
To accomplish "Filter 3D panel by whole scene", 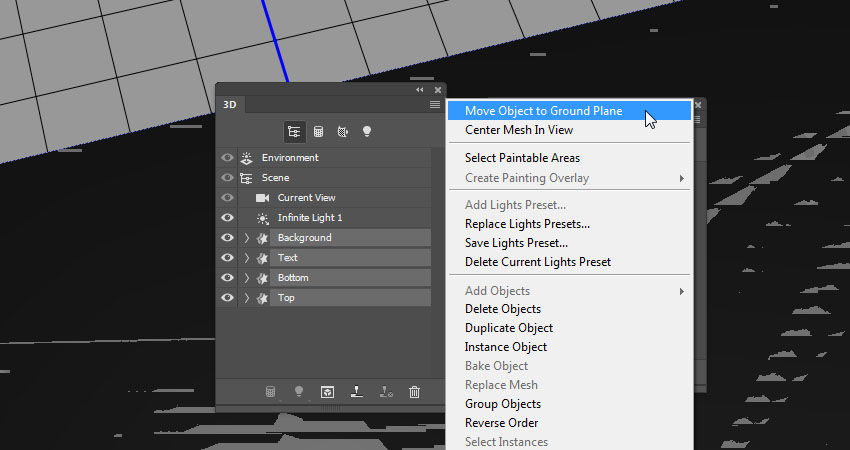I will coord(294,132).
